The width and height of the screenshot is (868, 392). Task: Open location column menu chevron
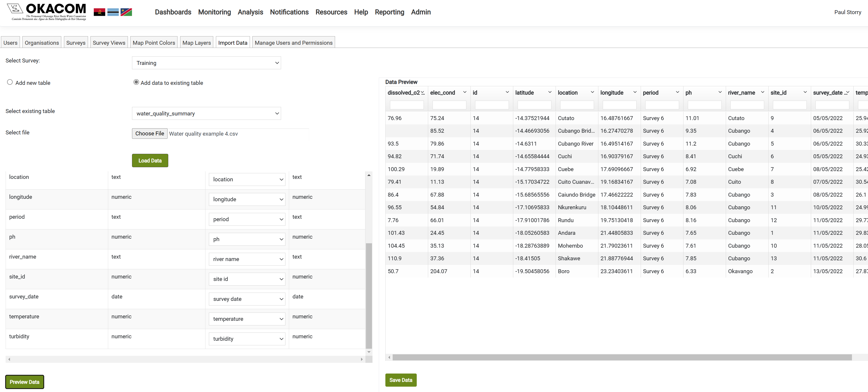click(x=592, y=92)
